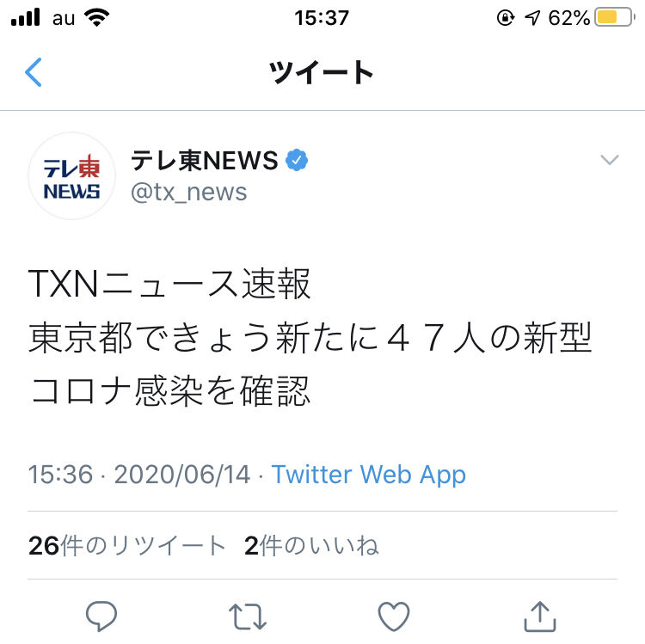
Task: Tap the tweet text about 東京都 47人
Action: [310, 337]
